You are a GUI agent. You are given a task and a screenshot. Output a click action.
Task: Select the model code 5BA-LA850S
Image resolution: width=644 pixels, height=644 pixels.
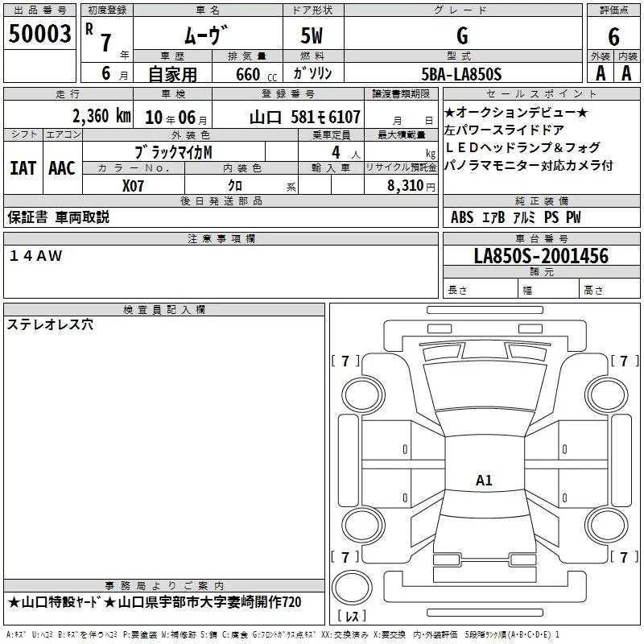click(x=461, y=74)
